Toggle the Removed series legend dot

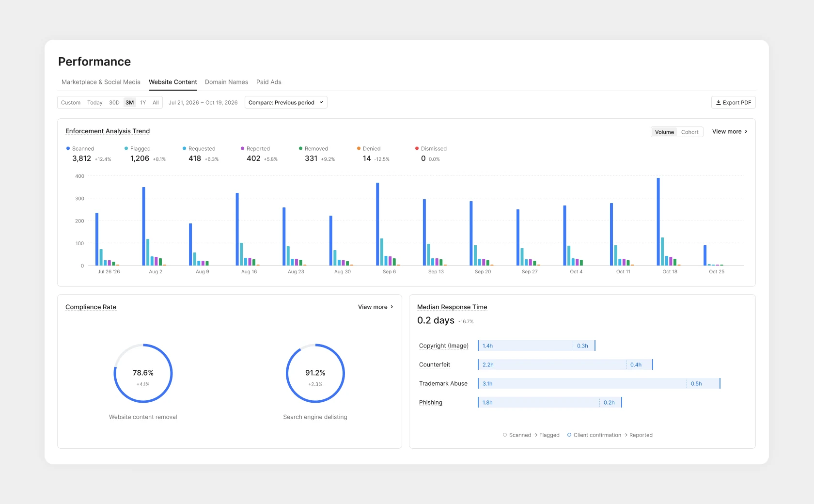301,148
